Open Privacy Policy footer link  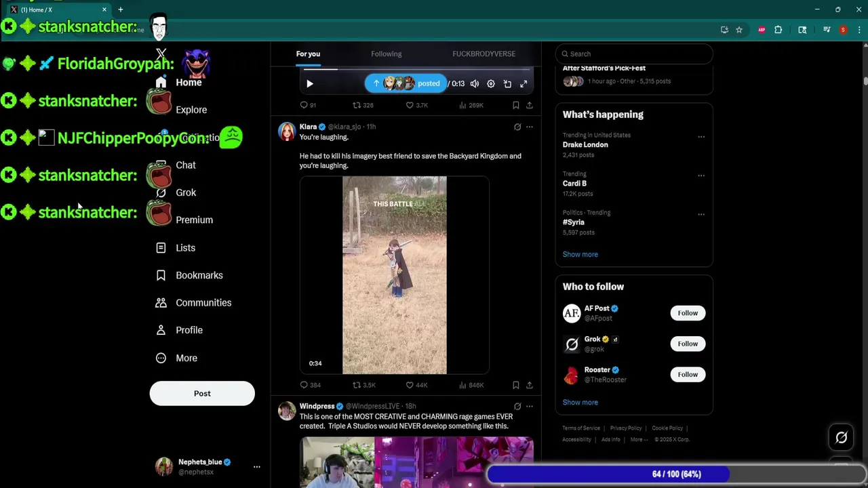click(626, 428)
